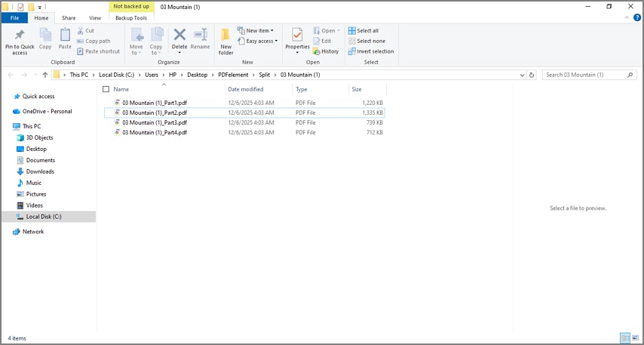Click the Forward navigation arrow

pos(24,75)
